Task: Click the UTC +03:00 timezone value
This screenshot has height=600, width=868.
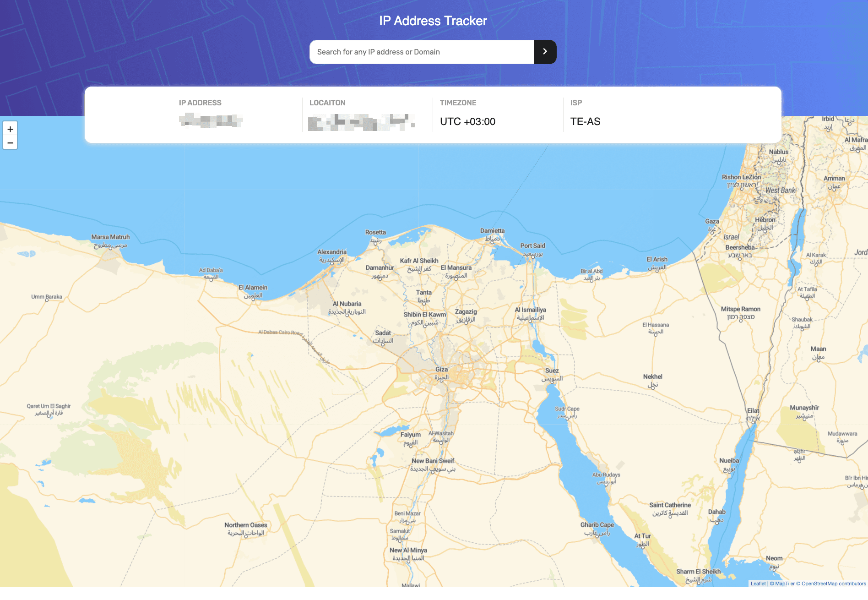Action: (467, 121)
